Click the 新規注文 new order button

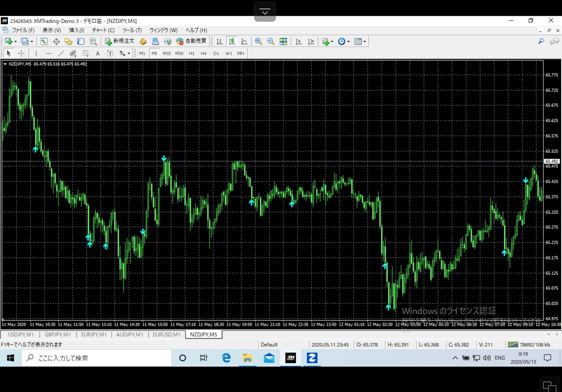(x=120, y=41)
